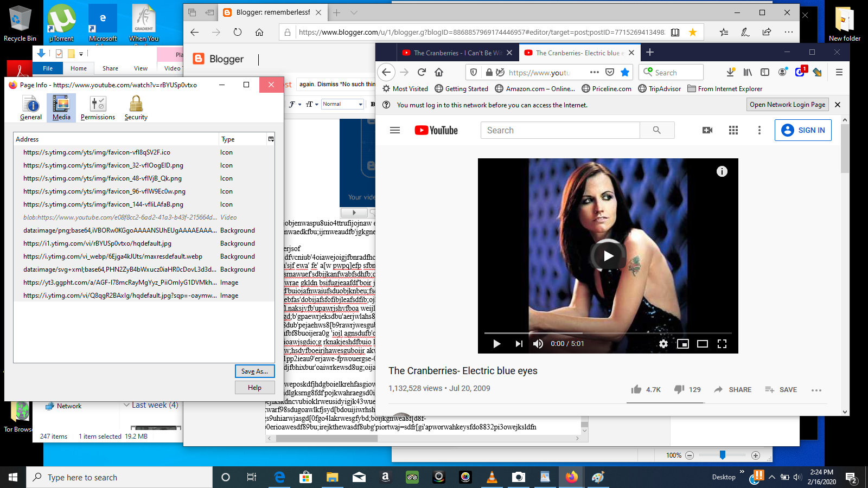Open the Windows Start menu
868x488 pixels.
click(x=13, y=477)
